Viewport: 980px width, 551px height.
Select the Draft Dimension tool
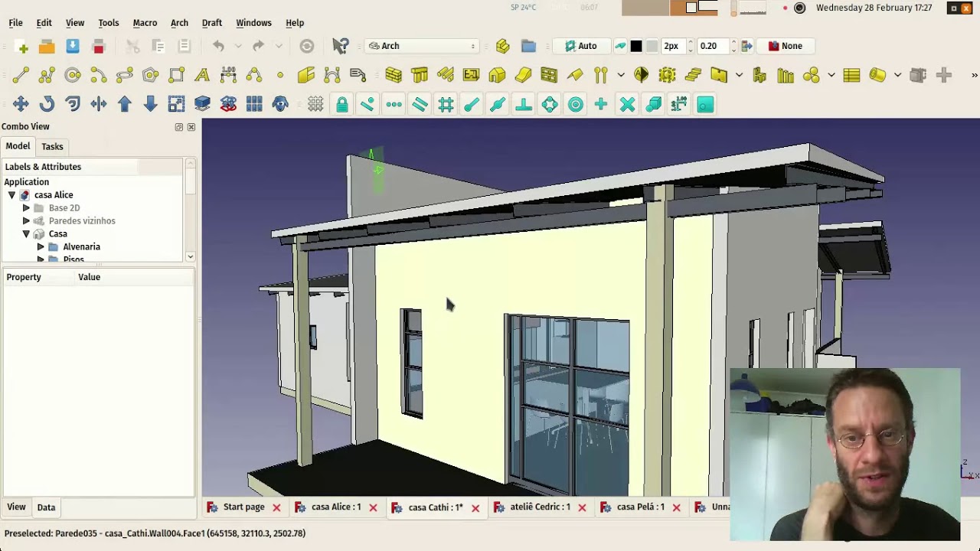pos(228,75)
